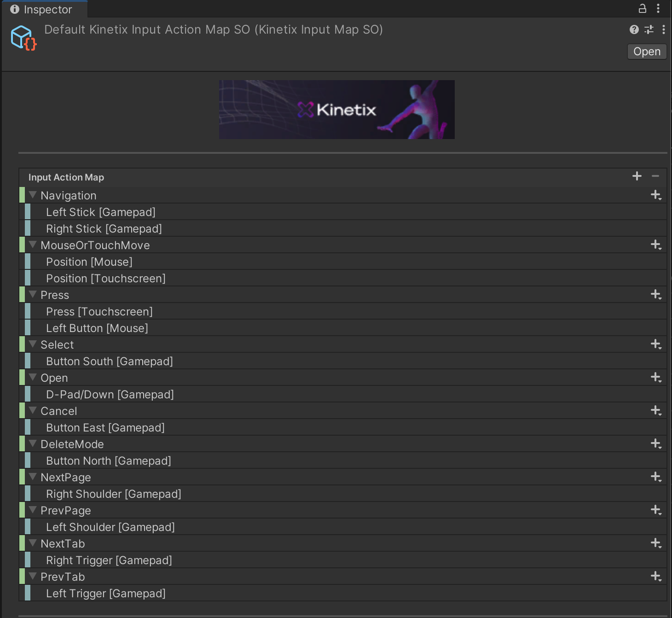Collapse the Select action foldout arrow
Viewport: 672px width, 618px height.
33,344
